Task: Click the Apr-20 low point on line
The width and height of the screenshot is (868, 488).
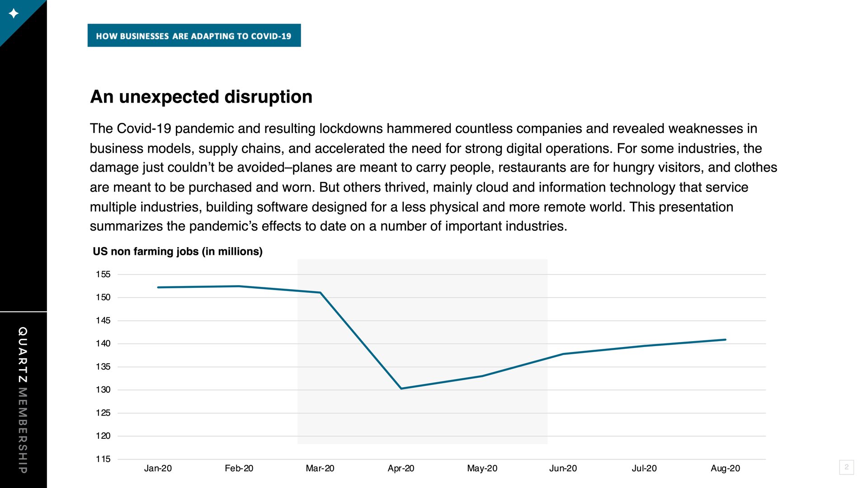Action: (401, 389)
